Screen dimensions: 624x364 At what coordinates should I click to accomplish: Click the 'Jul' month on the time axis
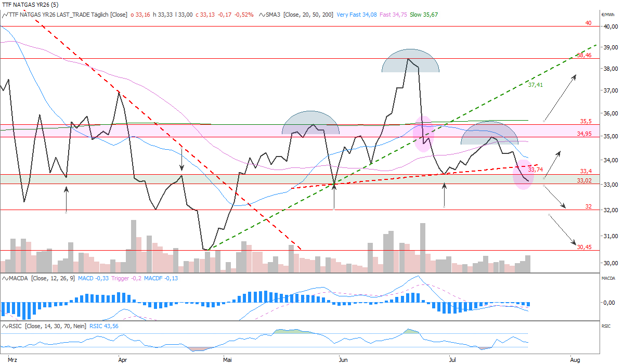pyautogui.click(x=452, y=359)
